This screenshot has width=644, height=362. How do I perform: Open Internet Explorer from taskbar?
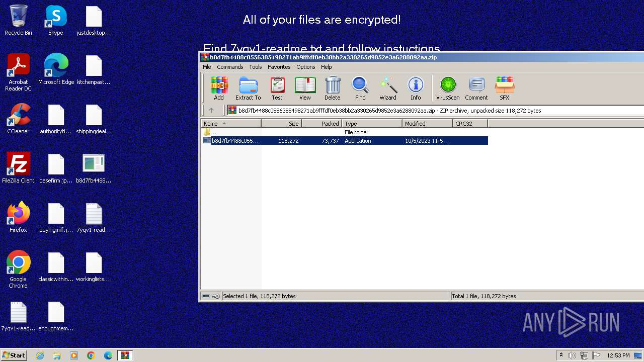pos(40,355)
